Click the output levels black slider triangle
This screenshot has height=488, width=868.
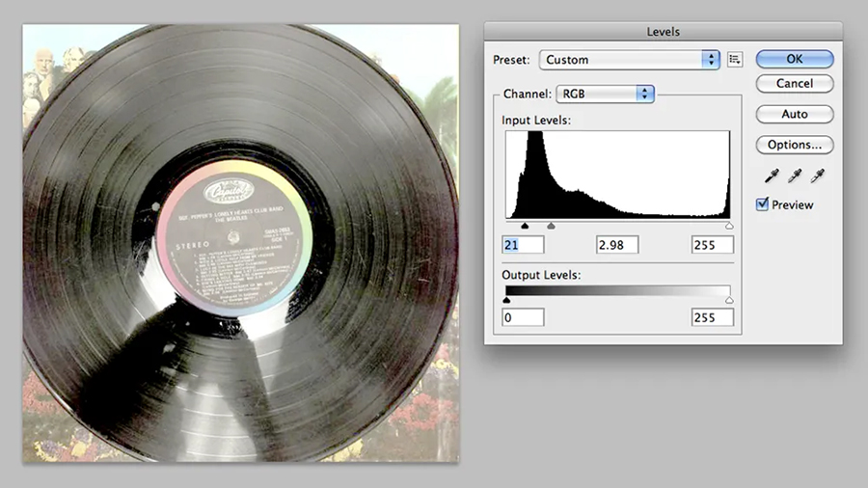click(x=506, y=299)
